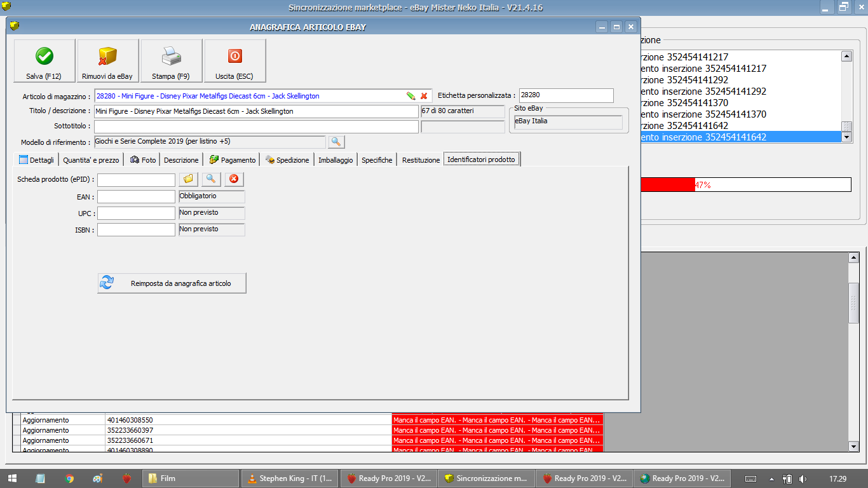
Task: Click the "Obbligatorio" label next to EAN
Action: 212,196
